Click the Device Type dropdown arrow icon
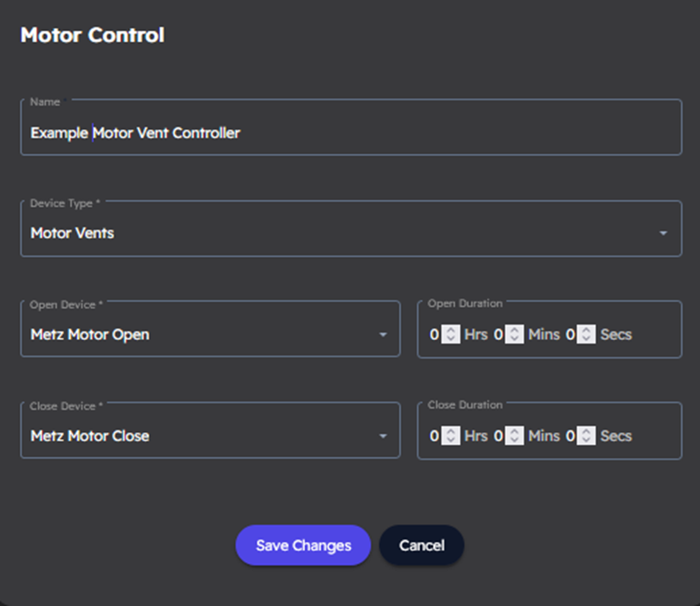 click(x=663, y=234)
